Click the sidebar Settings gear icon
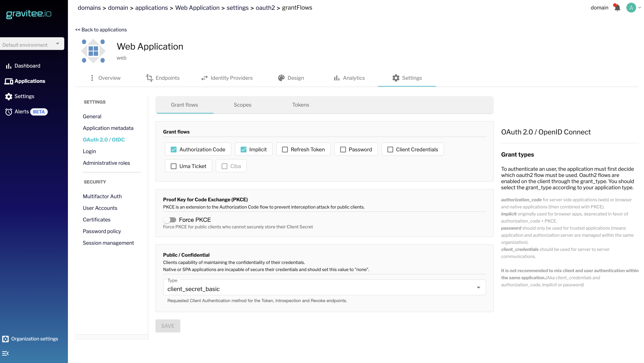The height and width of the screenshot is (363, 644). pos(9,97)
